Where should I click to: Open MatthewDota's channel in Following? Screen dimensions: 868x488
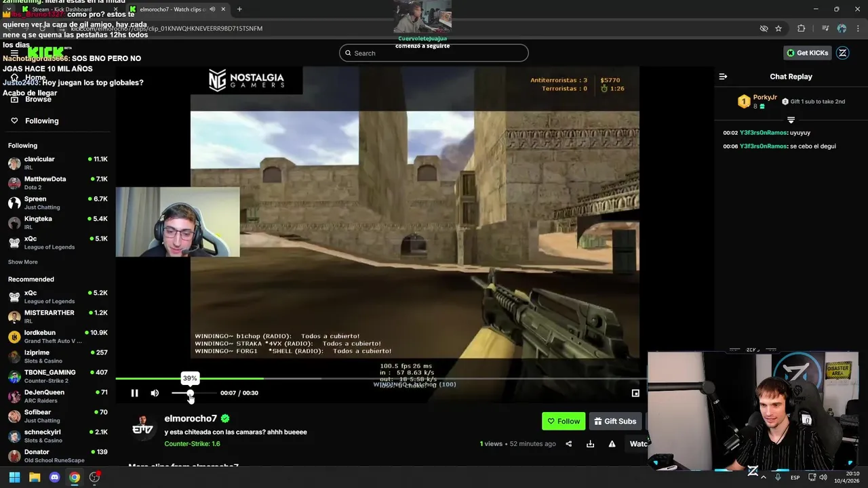pyautogui.click(x=58, y=183)
